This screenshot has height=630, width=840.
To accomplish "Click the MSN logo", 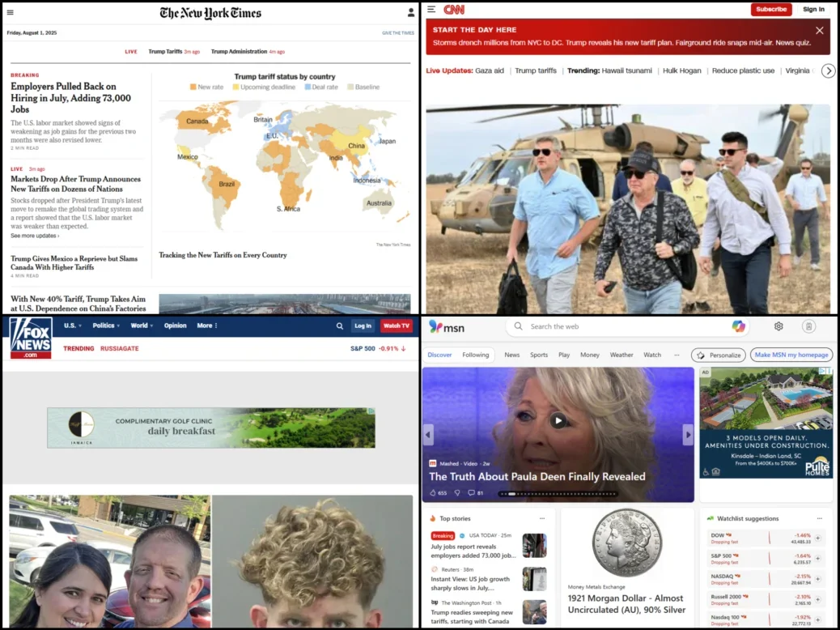I will click(x=447, y=327).
